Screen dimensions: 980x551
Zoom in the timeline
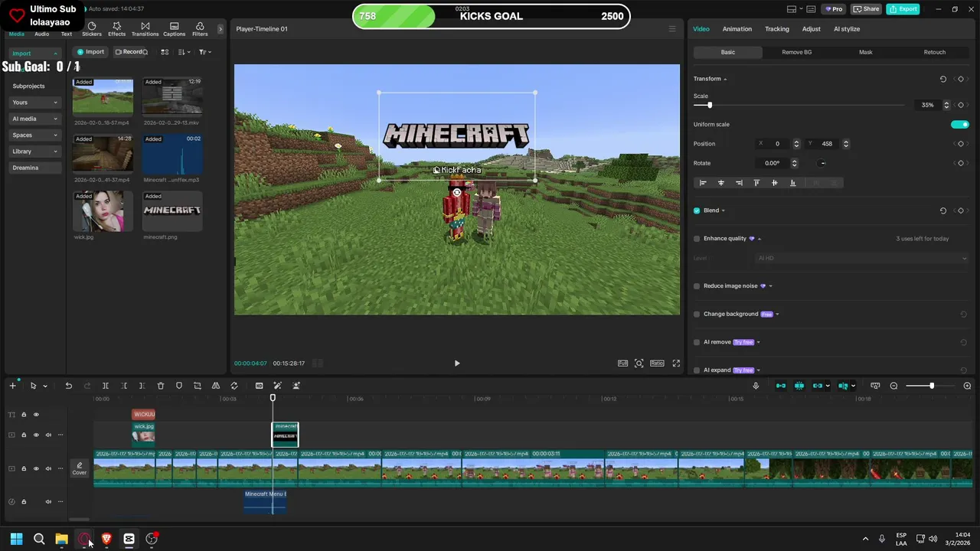968,386
